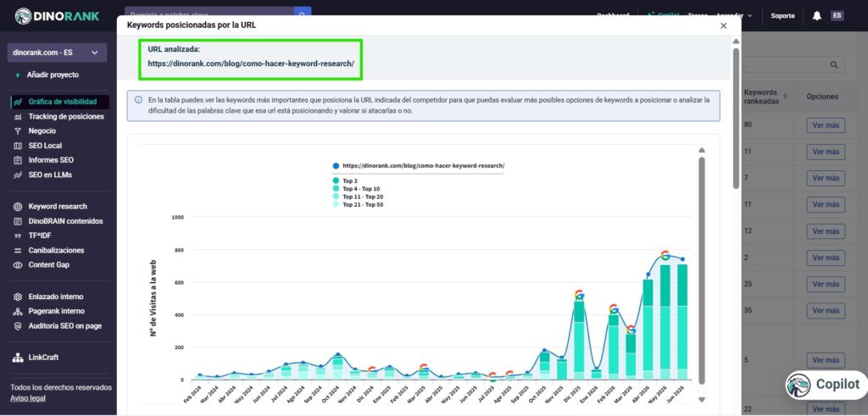Click the Google update marker at May 2026
Viewport: 868px width, 416px height.
coord(665,255)
